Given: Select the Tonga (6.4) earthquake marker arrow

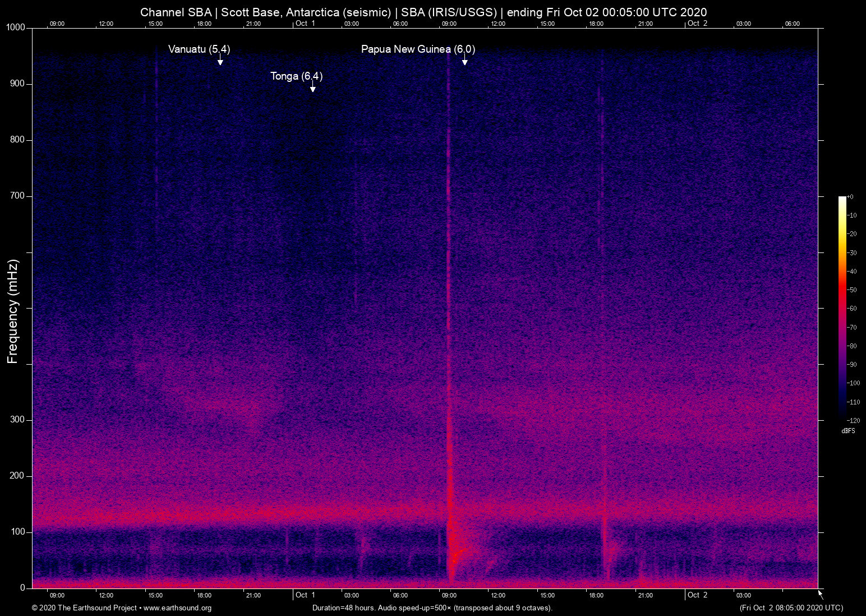Looking at the screenshot, I should [x=312, y=88].
